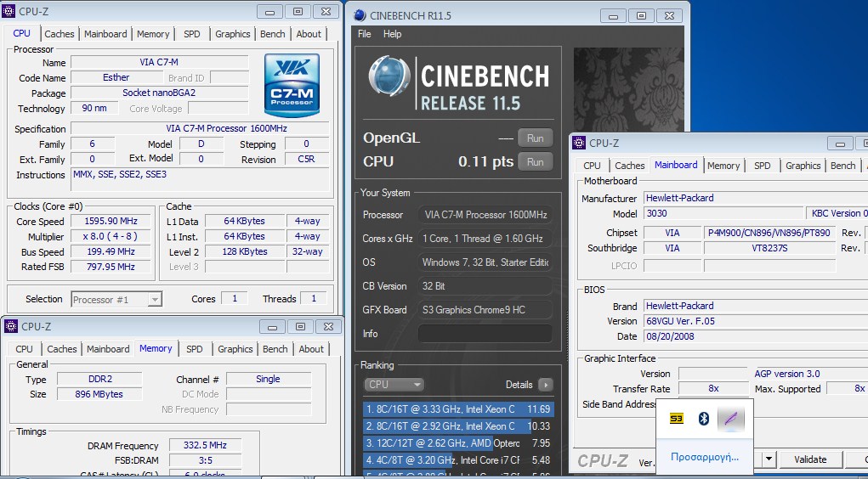Open About tab in top CPU-Z window
The height and width of the screenshot is (479, 868).
click(309, 34)
